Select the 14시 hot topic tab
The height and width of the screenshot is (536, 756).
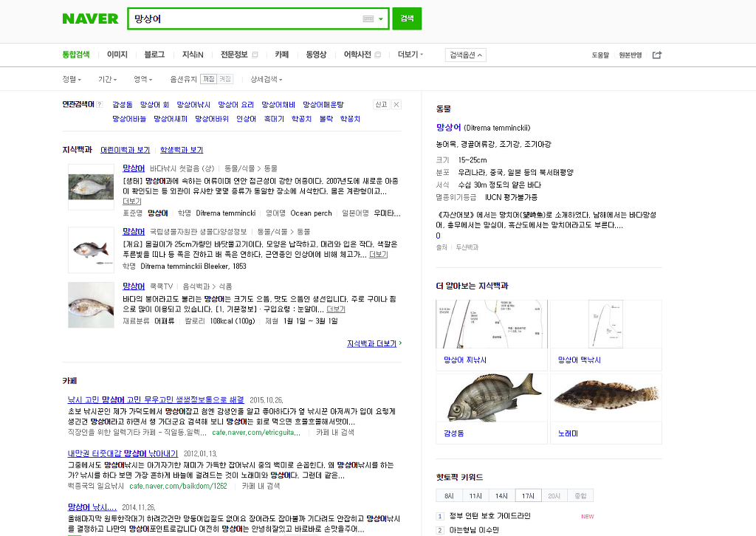coord(501,495)
